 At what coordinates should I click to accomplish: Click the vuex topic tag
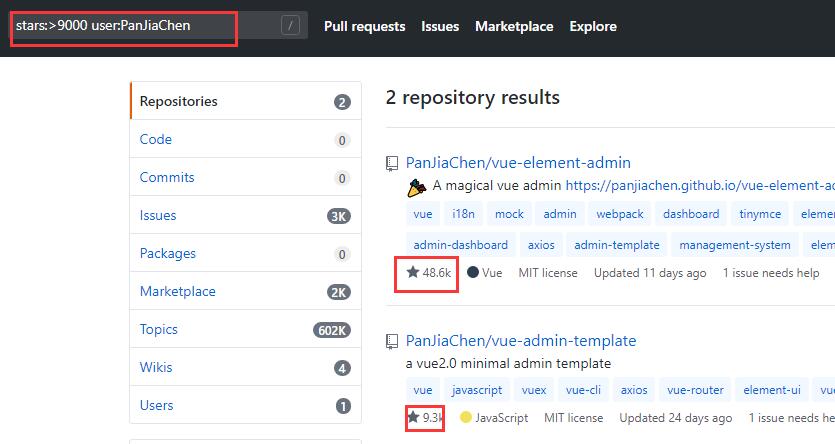534,390
